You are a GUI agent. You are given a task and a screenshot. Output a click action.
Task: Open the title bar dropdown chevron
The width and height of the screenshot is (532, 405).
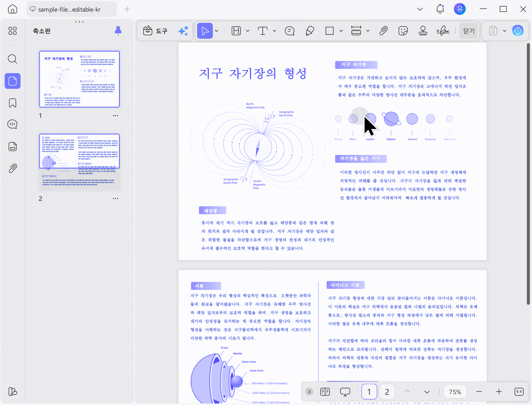coord(420,9)
